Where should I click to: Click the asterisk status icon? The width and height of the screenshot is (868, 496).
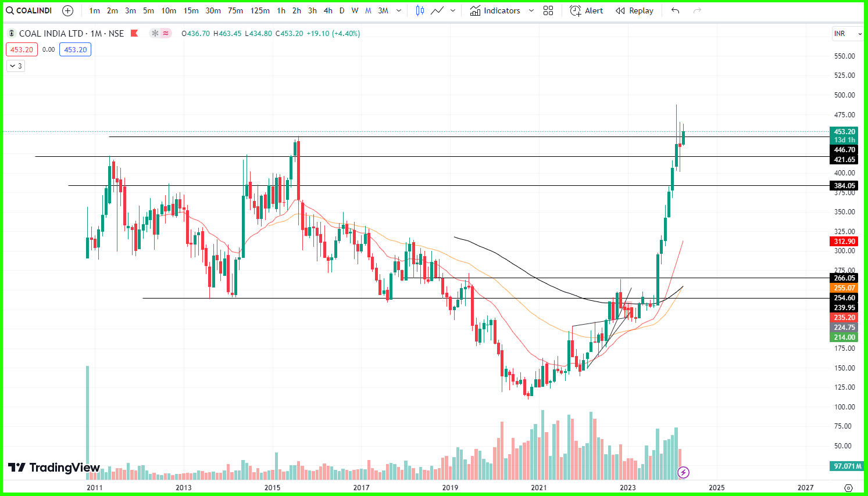(x=155, y=34)
